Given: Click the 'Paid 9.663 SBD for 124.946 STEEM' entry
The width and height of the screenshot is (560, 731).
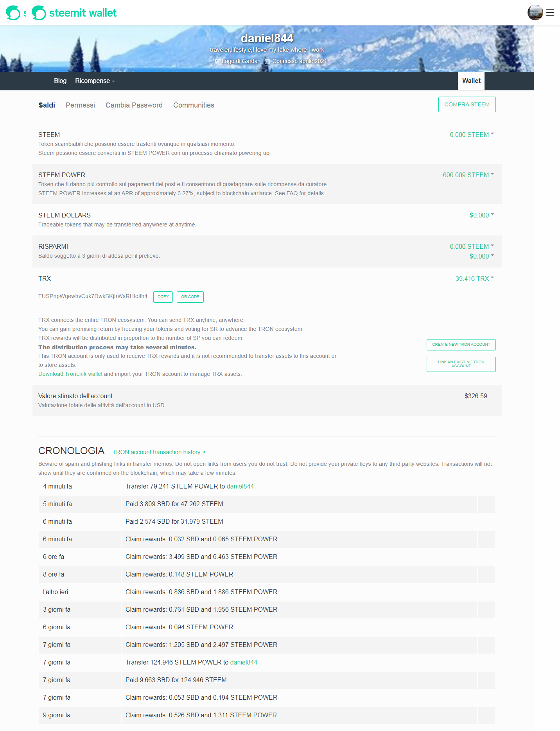Looking at the screenshot, I should click(176, 680).
